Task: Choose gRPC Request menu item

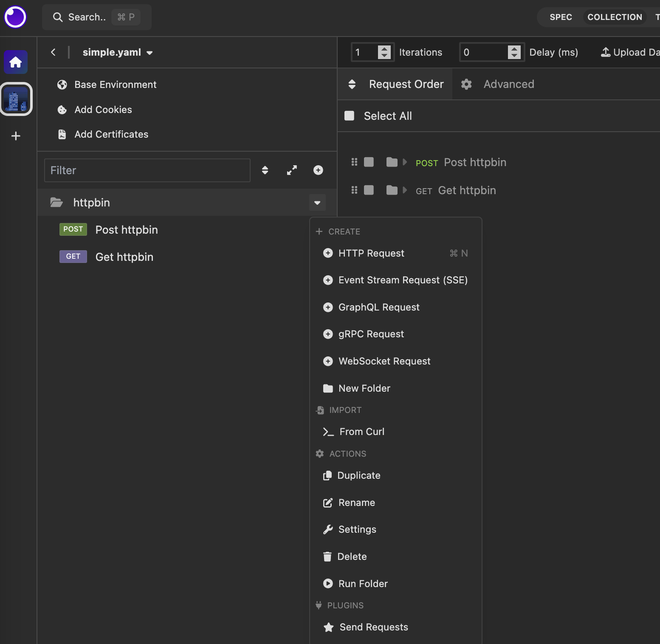Action: pyautogui.click(x=396, y=334)
